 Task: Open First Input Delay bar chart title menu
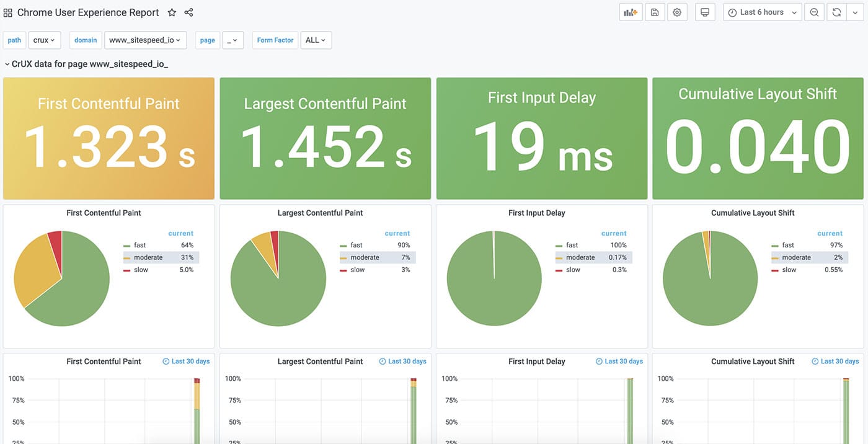[x=537, y=362]
